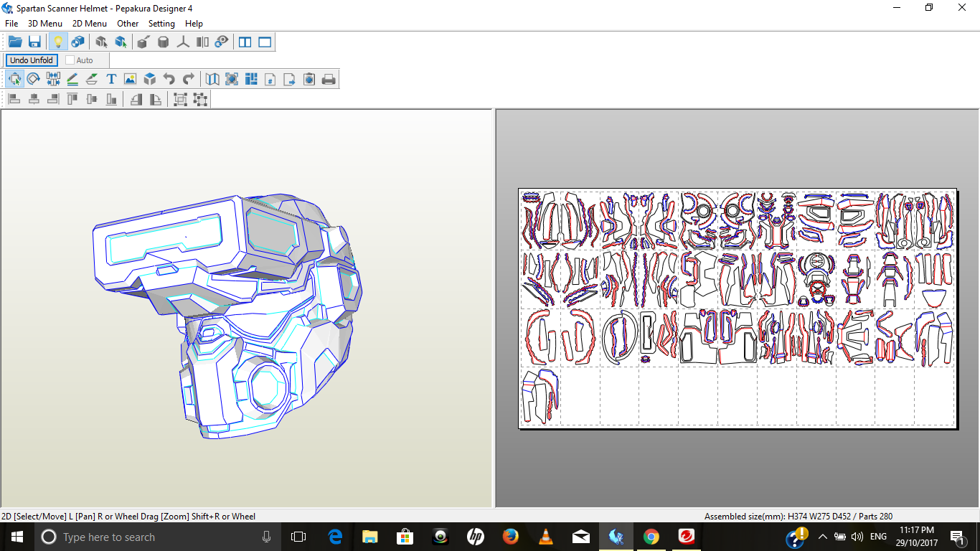Click the undo arrow in 2D toolbar
Screen dimensions: 980x551
coord(169,79)
